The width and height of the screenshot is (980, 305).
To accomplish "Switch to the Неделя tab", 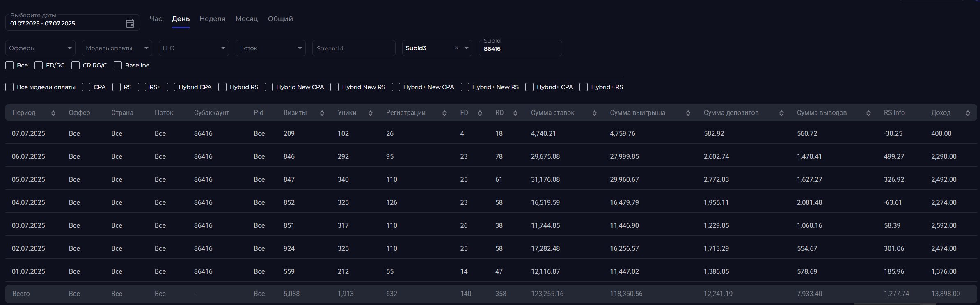I will (x=213, y=19).
